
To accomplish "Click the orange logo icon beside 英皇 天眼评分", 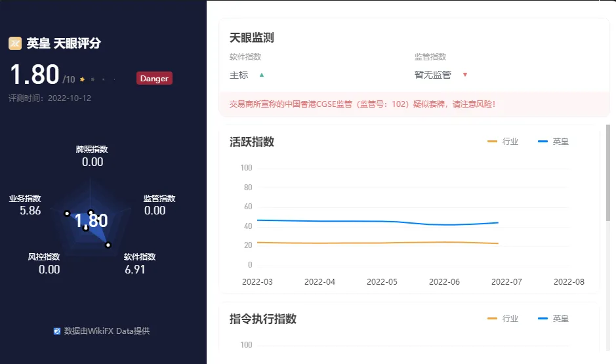I will tap(15, 43).
